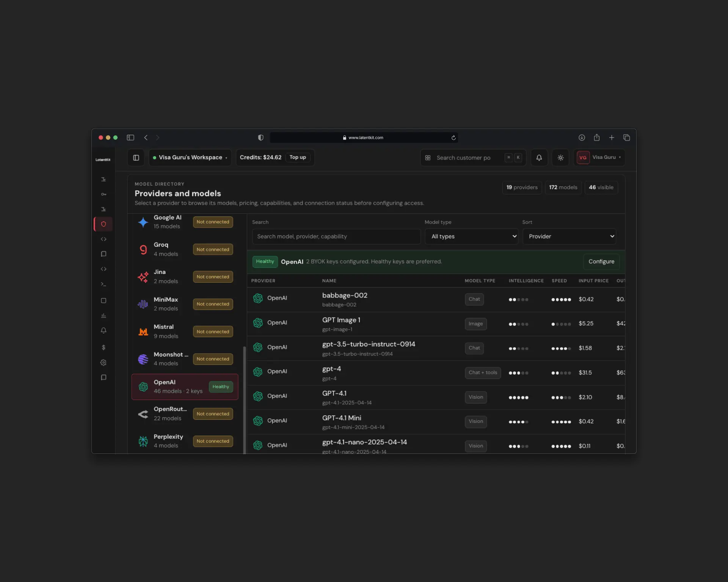
Task: Click the square icon in app sidebar
Action: (x=104, y=300)
